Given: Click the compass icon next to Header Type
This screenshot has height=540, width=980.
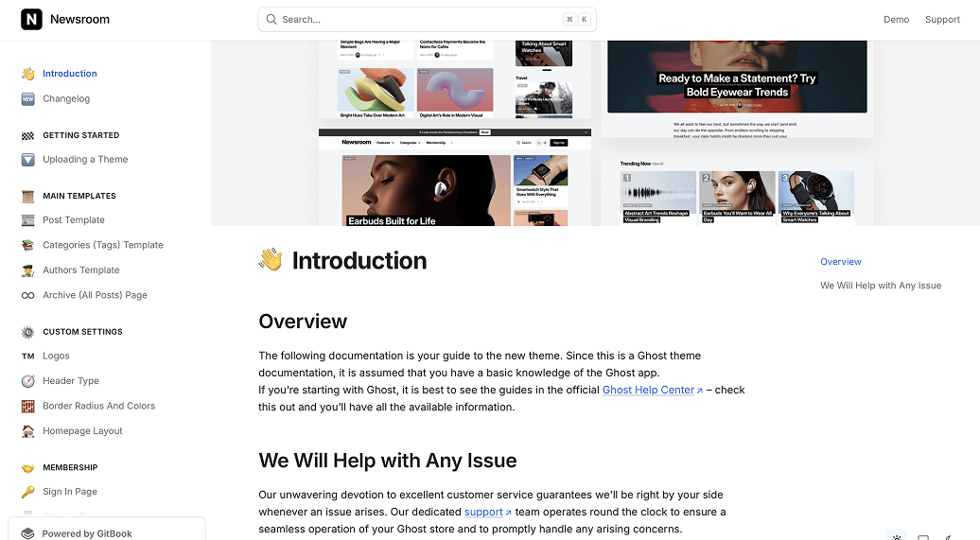Looking at the screenshot, I should [28, 381].
